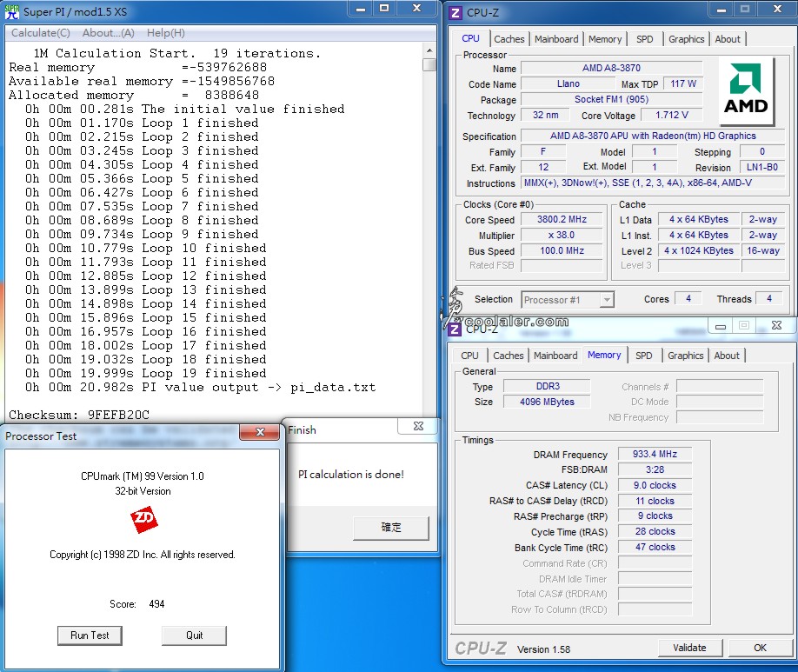
Task: Click the CPU-Z purple Z icon in top window
Action: [x=456, y=13]
